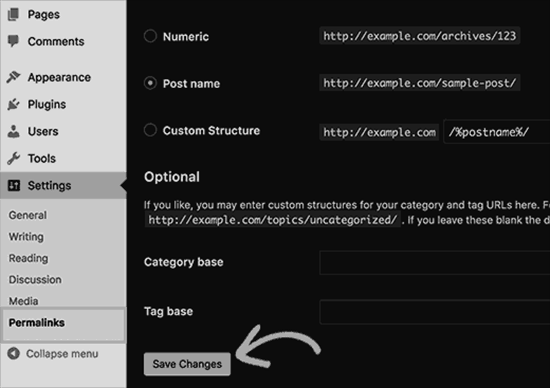Click the Plugins plug icon
This screenshot has width=550, height=388.
[13, 104]
